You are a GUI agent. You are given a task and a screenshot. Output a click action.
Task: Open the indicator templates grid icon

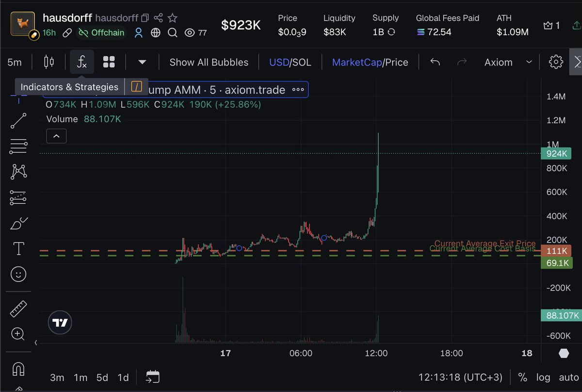(109, 62)
